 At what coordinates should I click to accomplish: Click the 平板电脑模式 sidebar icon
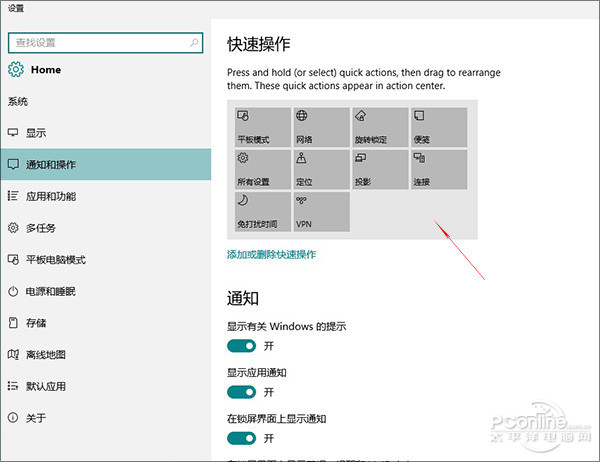pyautogui.click(x=13, y=260)
